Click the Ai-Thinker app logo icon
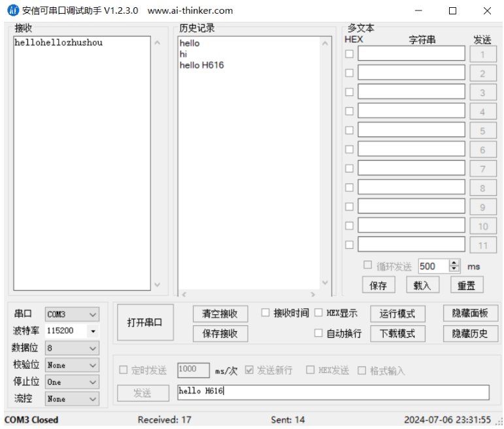This screenshot has width=504, height=429. [x=13, y=10]
